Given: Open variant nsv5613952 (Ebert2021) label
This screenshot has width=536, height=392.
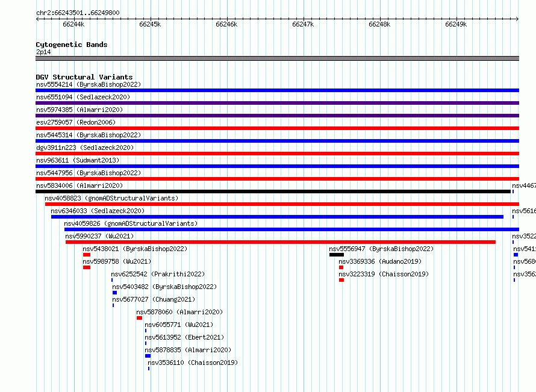Looking at the screenshot, I should point(184,337).
